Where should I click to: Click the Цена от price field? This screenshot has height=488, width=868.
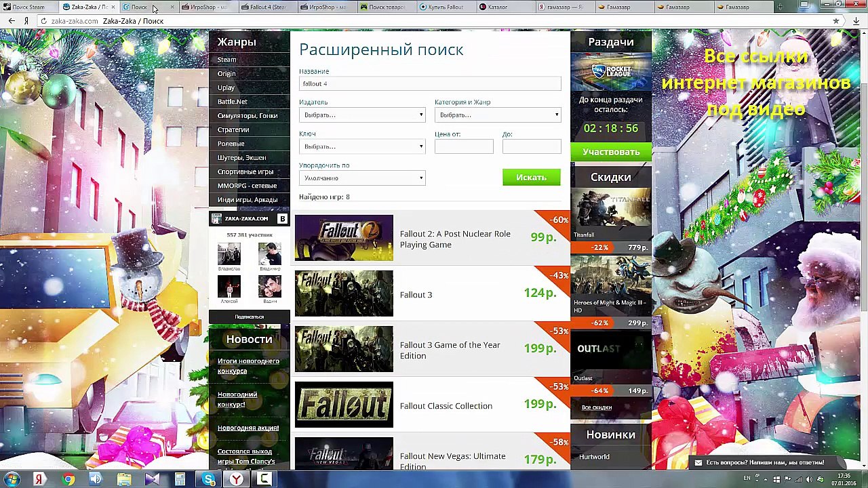click(464, 146)
